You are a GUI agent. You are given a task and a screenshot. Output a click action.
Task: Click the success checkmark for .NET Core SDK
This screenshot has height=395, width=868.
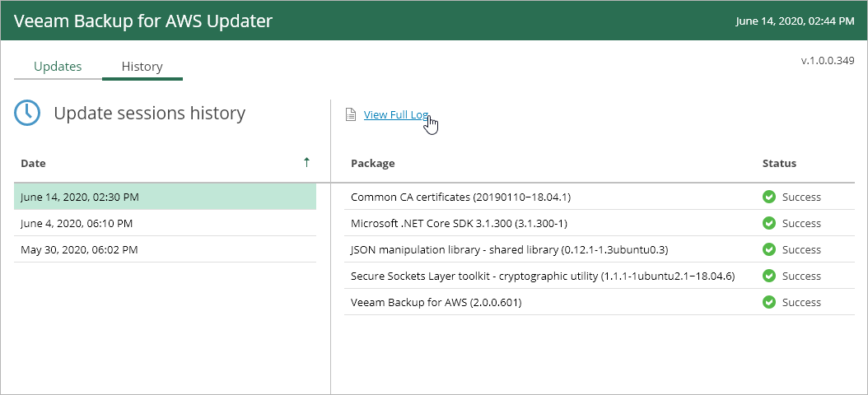[x=769, y=223]
